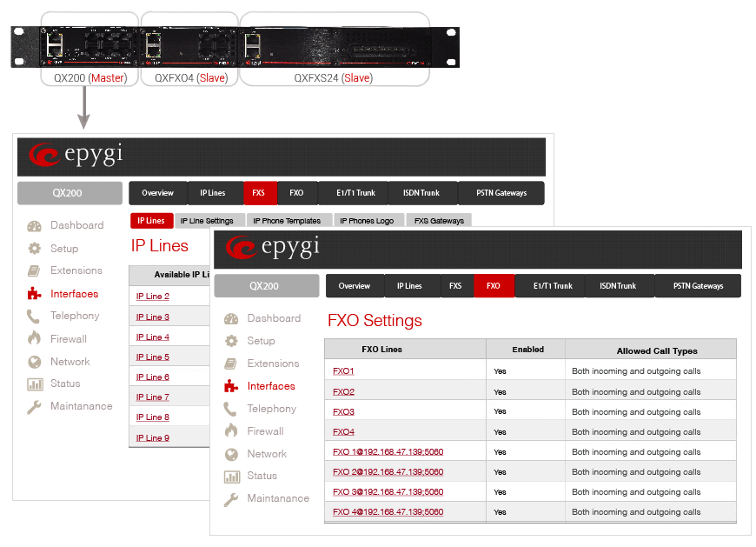Open the FXO4 line settings link

(343, 432)
